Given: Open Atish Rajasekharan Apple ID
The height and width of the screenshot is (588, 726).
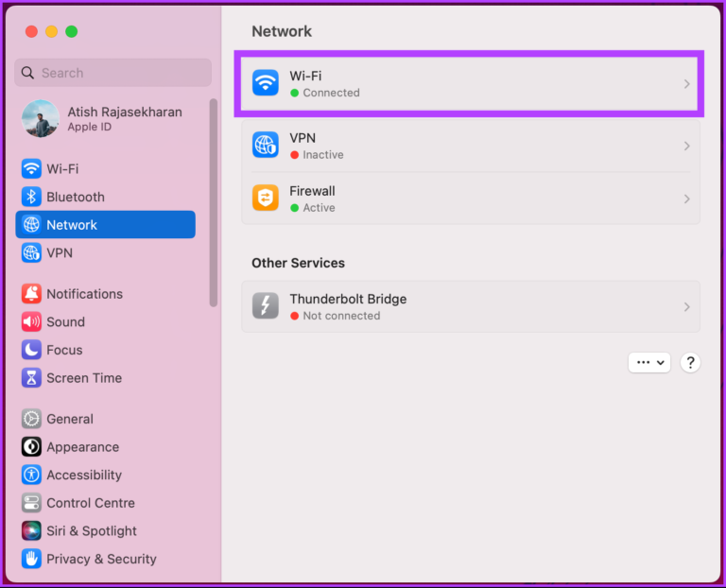Looking at the screenshot, I should point(102,118).
